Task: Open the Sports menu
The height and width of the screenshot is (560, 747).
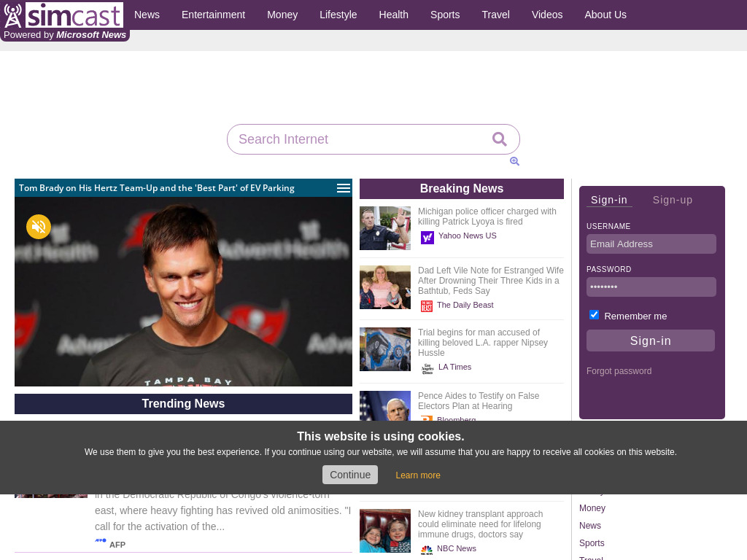Action: click(x=445, y=15)
